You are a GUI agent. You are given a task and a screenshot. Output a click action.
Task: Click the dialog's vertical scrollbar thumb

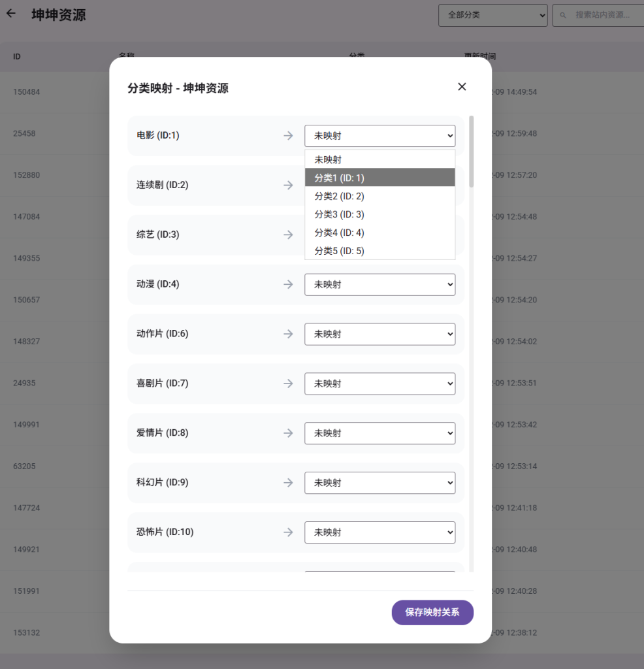click(472, 152)
